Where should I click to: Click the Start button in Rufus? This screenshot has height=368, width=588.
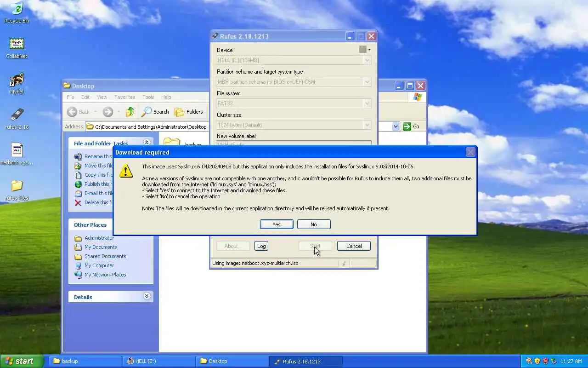[x=315, y=246]
